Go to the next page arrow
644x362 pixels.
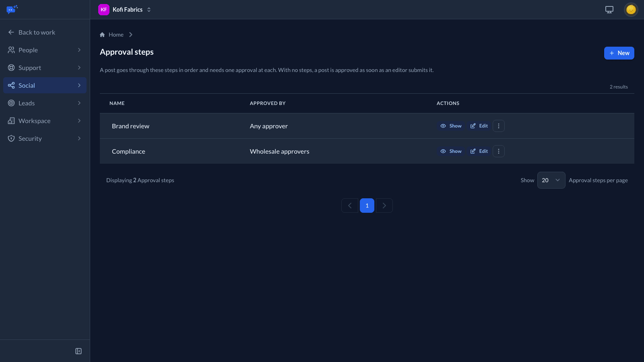tap(384, 206)
